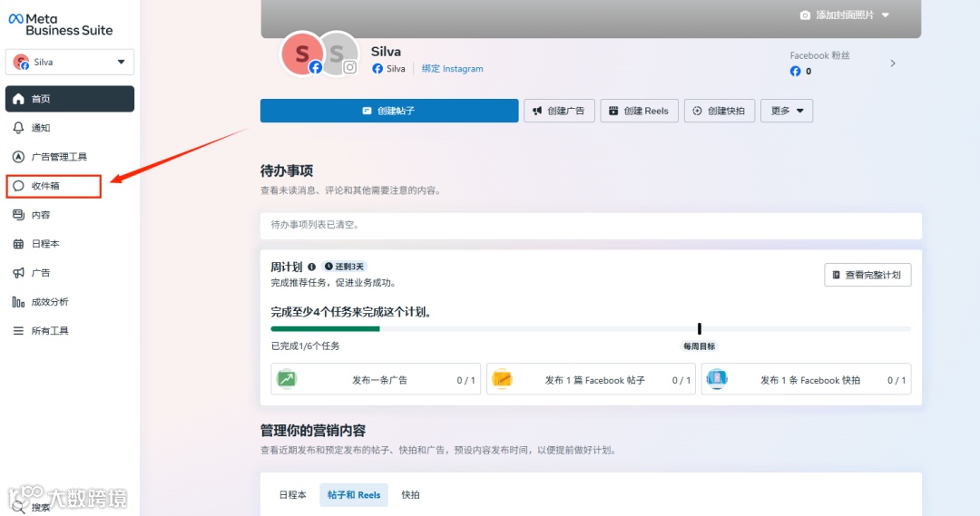Viewport: 980px width, 516px height.
Task: Click the orange icon on Facebook 帖子 task
Action: pos(502,379)
